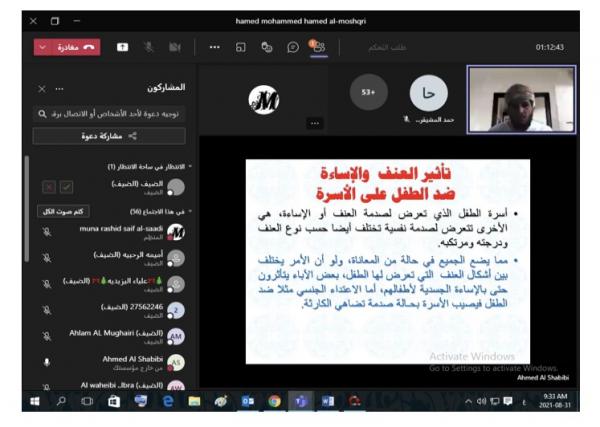Close the participants (المشاركون) panel

click(41, 88)
